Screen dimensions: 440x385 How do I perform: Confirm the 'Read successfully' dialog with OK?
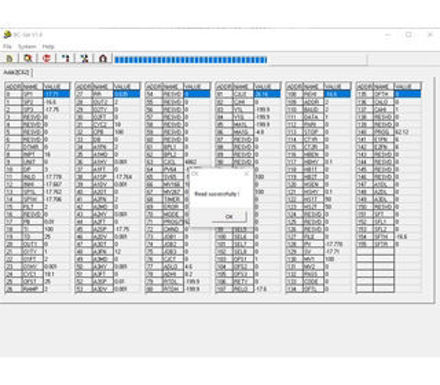click(229, 217)
